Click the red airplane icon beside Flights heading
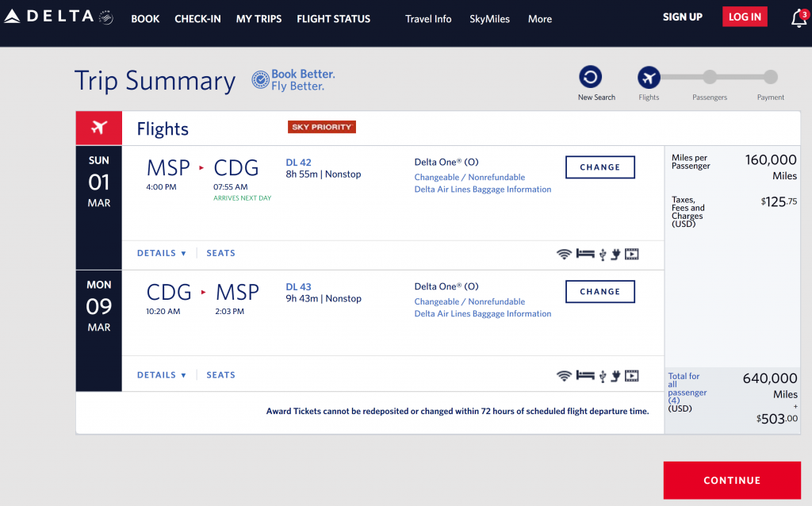This screenshot has height=506, width=812. (99, 128)
